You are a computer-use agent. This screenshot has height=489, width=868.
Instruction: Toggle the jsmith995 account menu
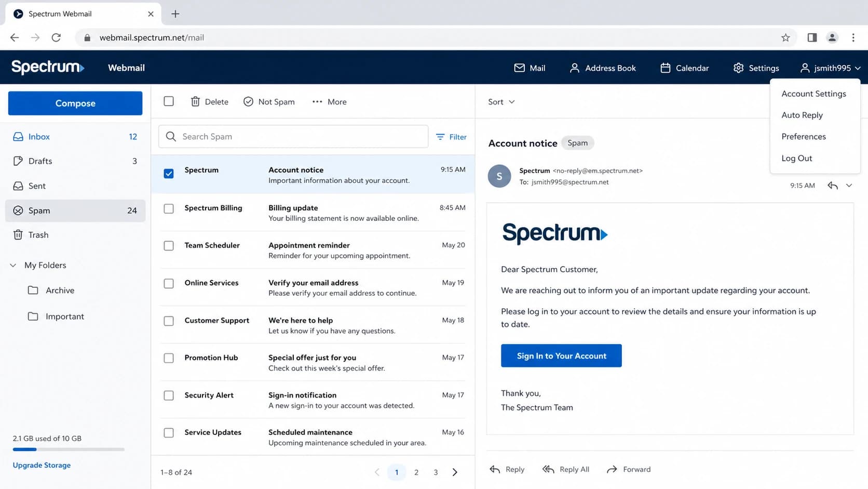tap(830, 68)
